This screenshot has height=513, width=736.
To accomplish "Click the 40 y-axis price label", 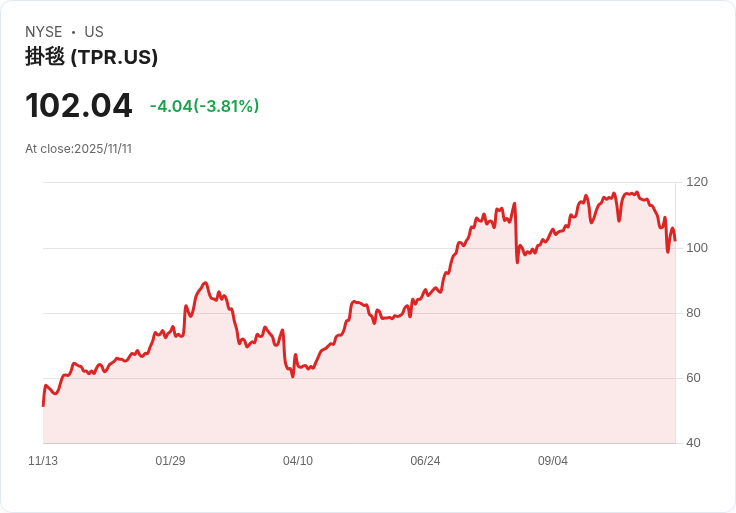I will pos(694,443).
